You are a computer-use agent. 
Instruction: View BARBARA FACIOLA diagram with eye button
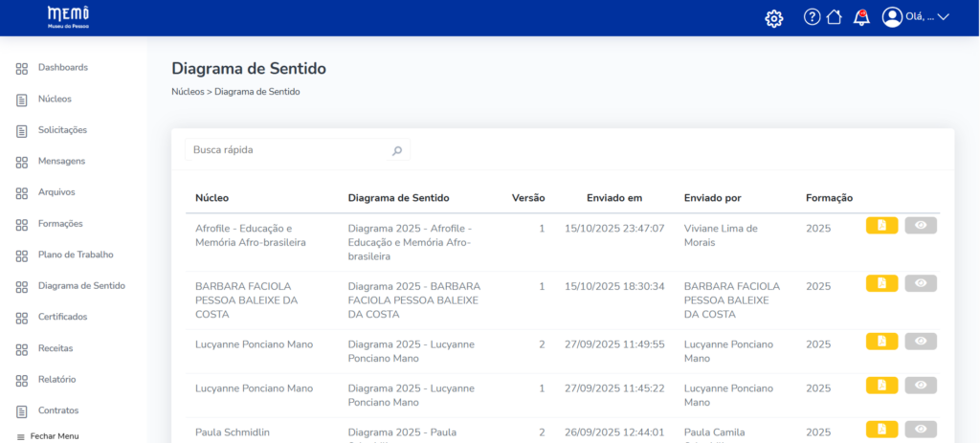921,284
